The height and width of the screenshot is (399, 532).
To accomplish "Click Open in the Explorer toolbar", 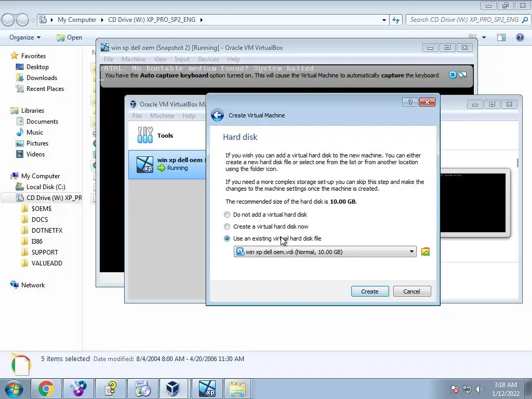I will pyautogui.click(x=70, y=37).
